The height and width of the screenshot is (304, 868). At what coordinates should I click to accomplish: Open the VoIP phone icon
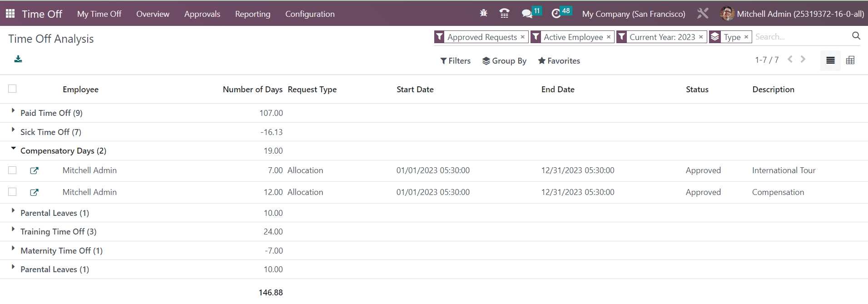504,14
